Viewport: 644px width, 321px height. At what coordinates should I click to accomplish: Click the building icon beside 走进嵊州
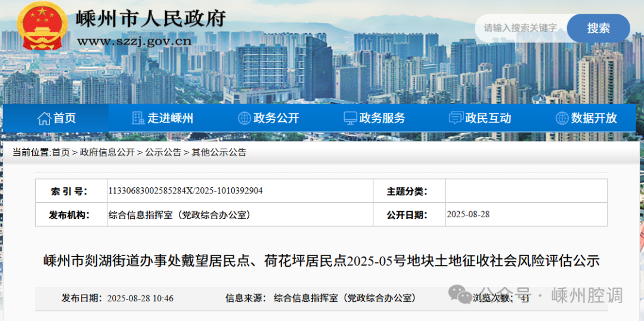[x=138, y=118]
